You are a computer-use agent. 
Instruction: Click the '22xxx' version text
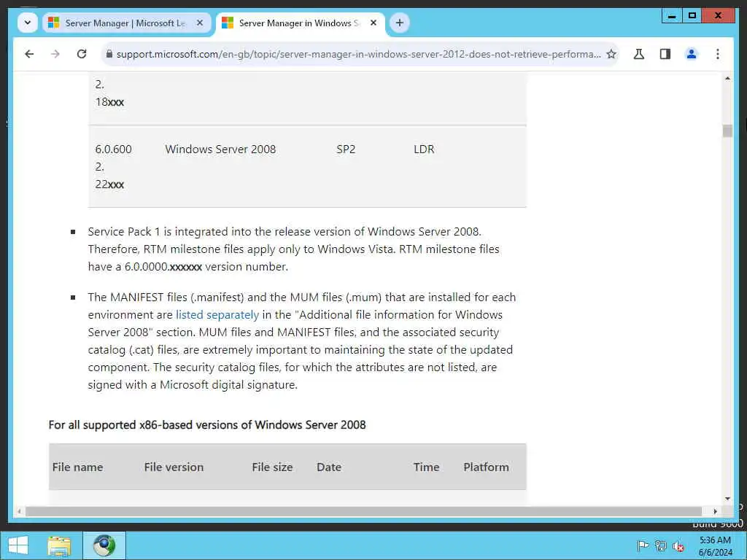pyautogui.click(x=109, y=184)
